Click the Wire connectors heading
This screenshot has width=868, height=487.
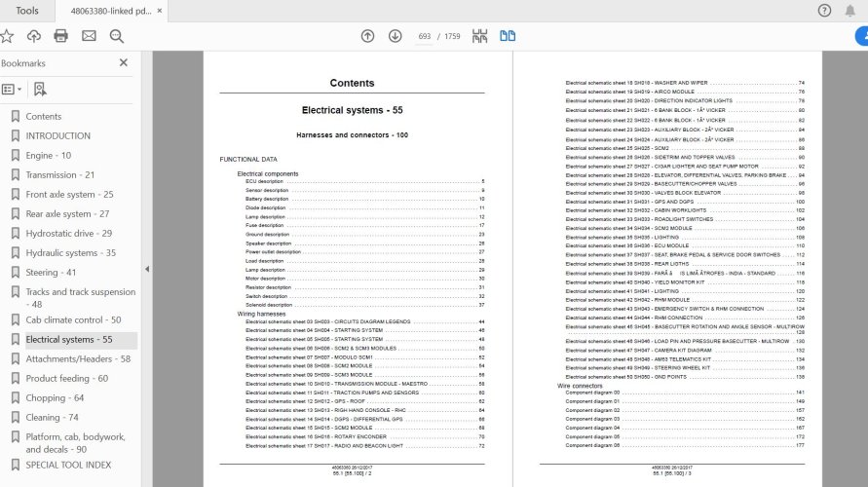coord(580,386)
